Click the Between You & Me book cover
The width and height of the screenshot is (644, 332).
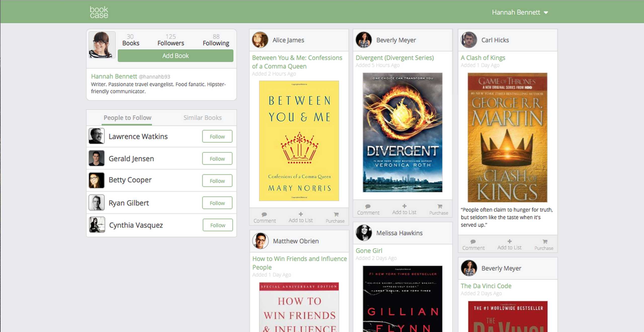(299, 141)
